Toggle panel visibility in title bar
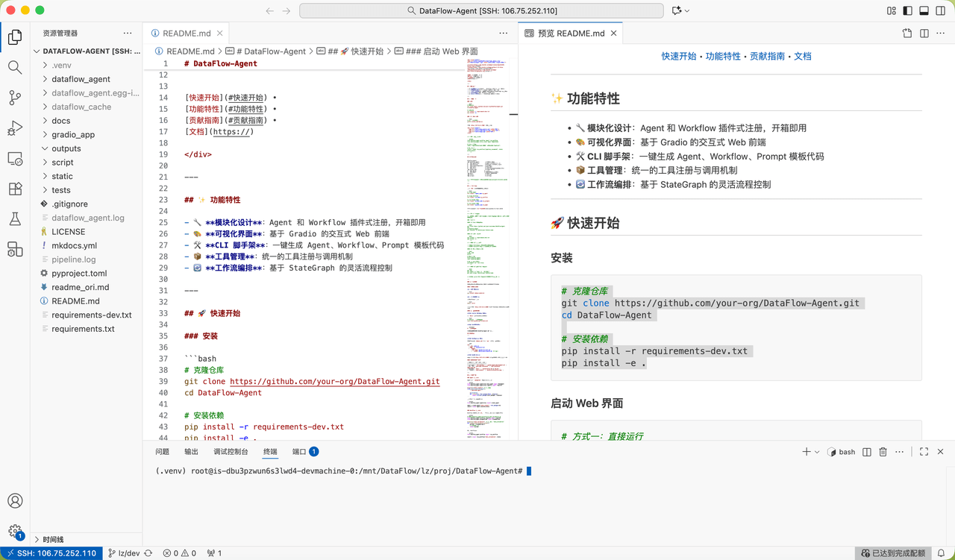This screenshot has height=560, width=955. 923,10
